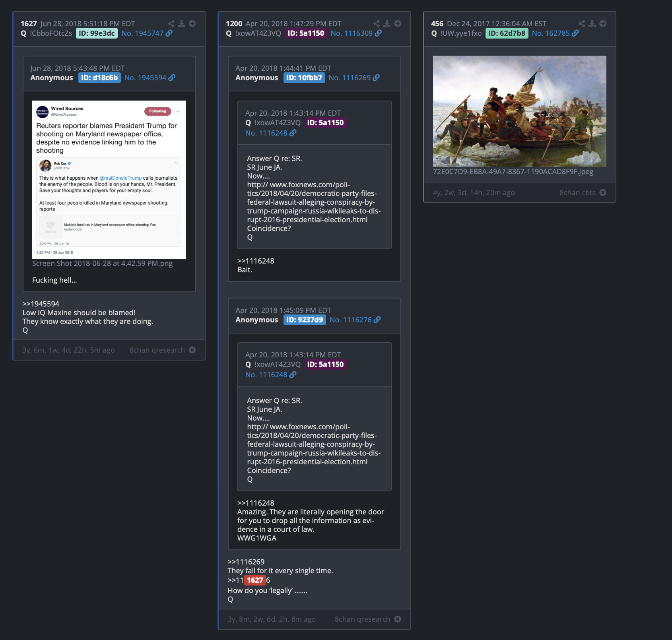Click link icon next to No. 1945747
The height and width of the screenshot is (640, 672).
[x=169, y=33]
